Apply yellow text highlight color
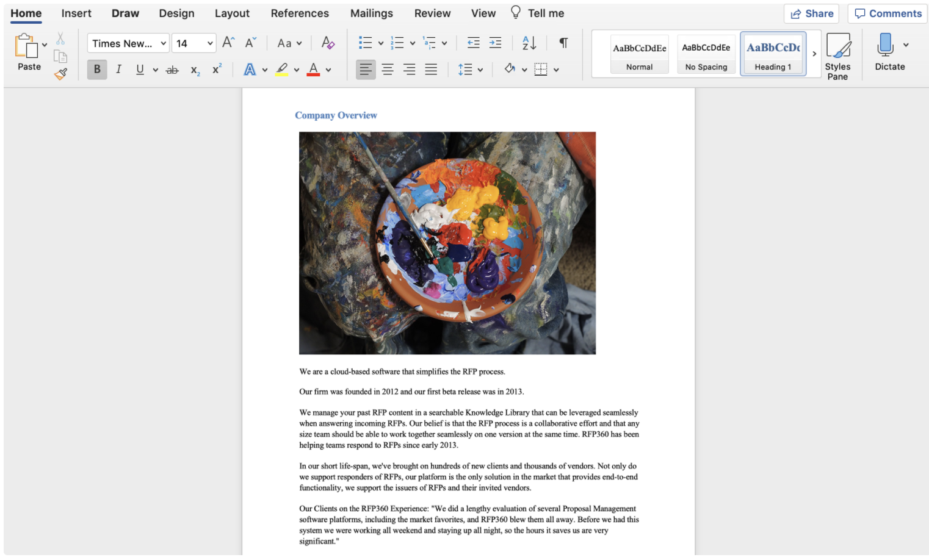 (x=281, y=70)
